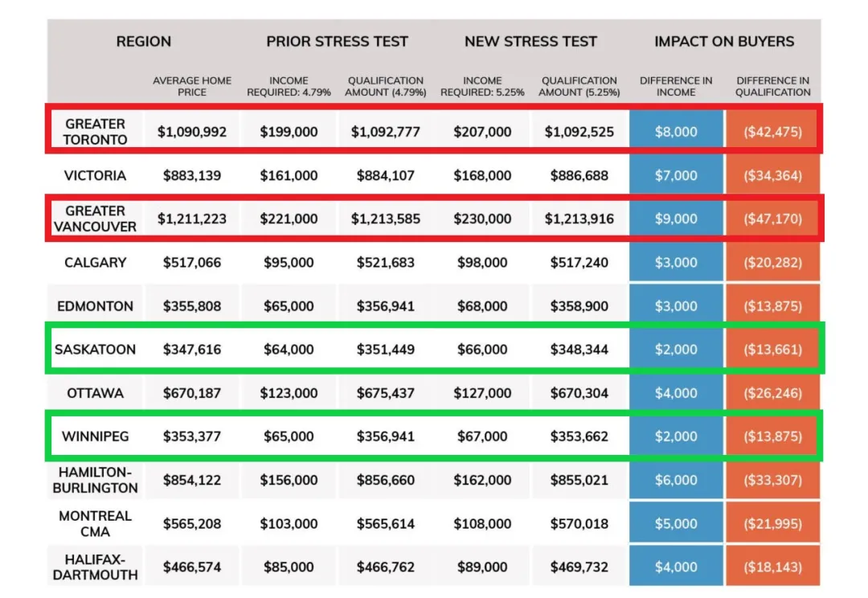Click the Greater Toronto region cell
Viewport: 868px width, 598px height.
[95, 132]
